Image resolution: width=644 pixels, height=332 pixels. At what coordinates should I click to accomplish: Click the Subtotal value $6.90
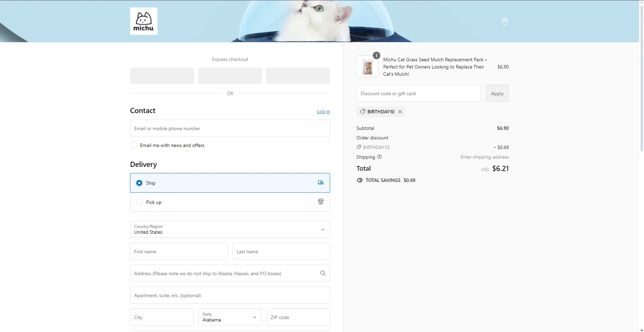pos(503,128)
